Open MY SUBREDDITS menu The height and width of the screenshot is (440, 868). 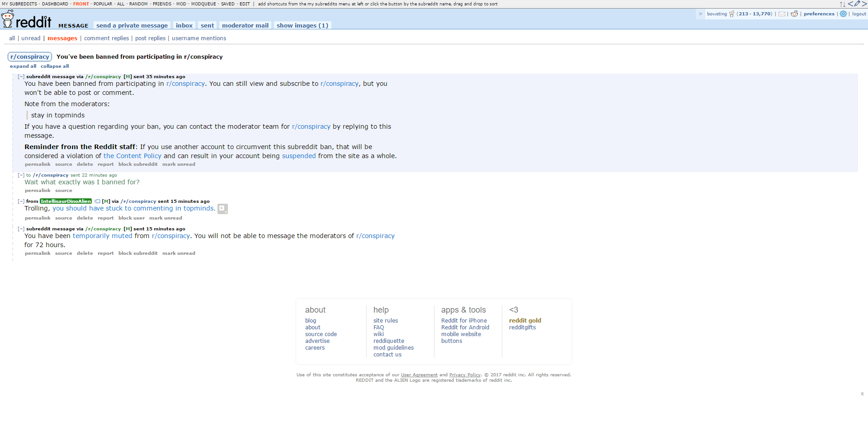pyautogui.click(x=19, y=4)
